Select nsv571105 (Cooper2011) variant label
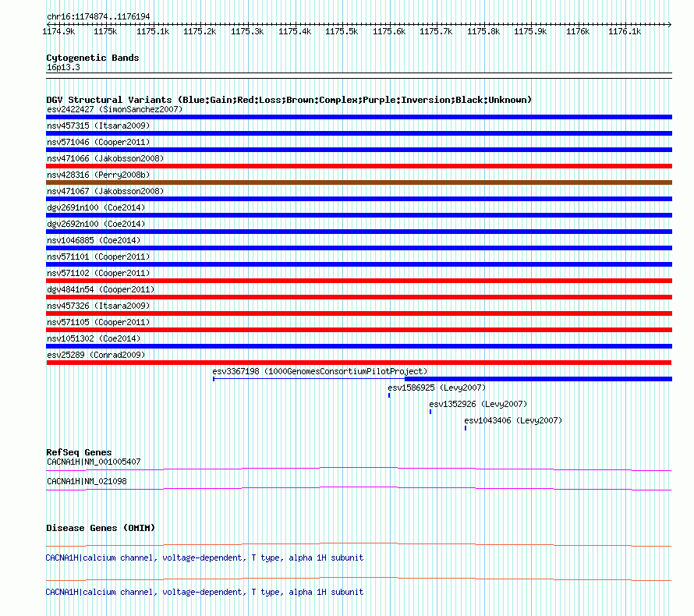 98,322
